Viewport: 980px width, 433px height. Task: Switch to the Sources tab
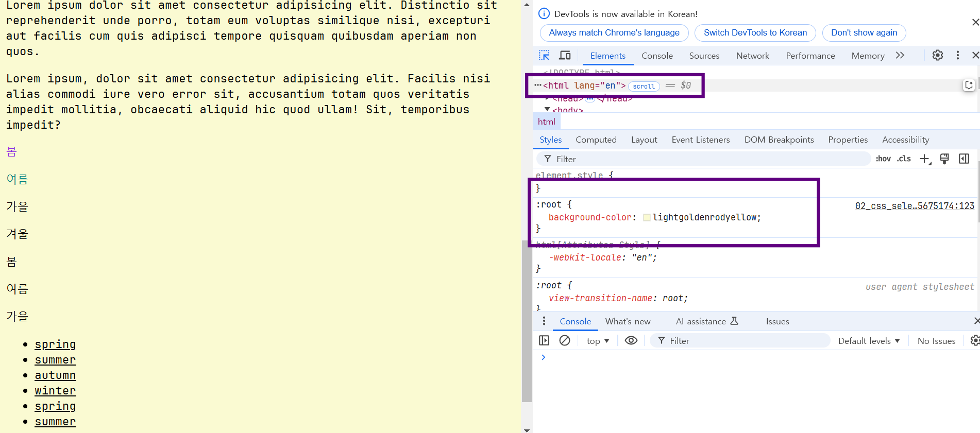point(704,56)
